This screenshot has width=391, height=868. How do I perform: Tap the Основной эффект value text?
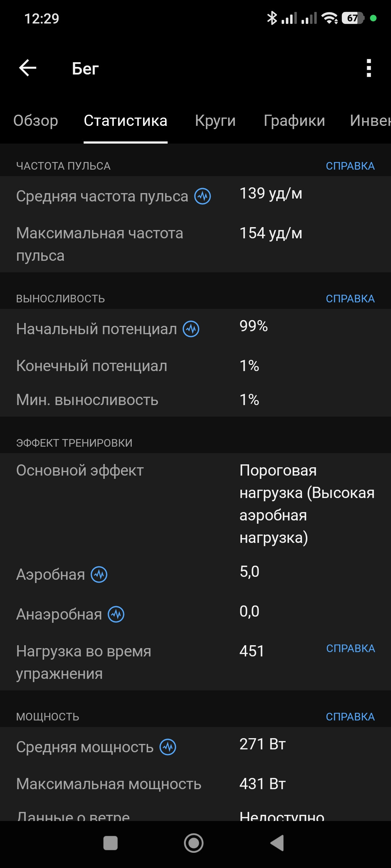[307, 504]
